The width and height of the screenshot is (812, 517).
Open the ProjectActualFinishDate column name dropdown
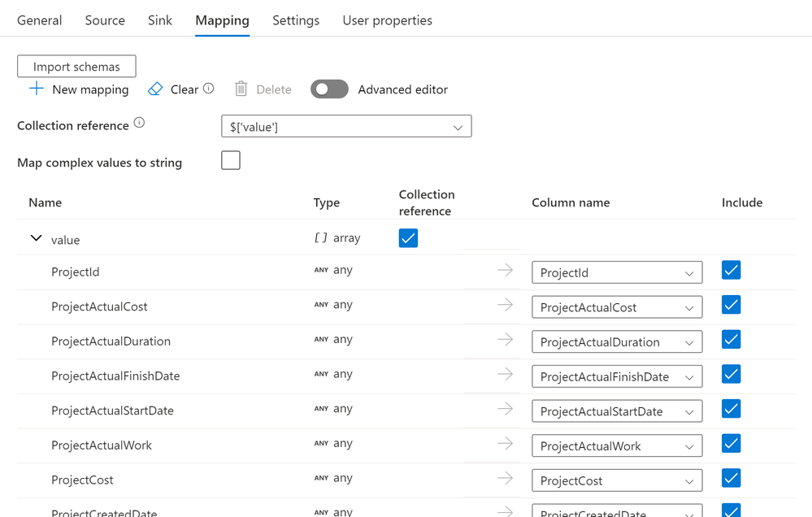617,376
